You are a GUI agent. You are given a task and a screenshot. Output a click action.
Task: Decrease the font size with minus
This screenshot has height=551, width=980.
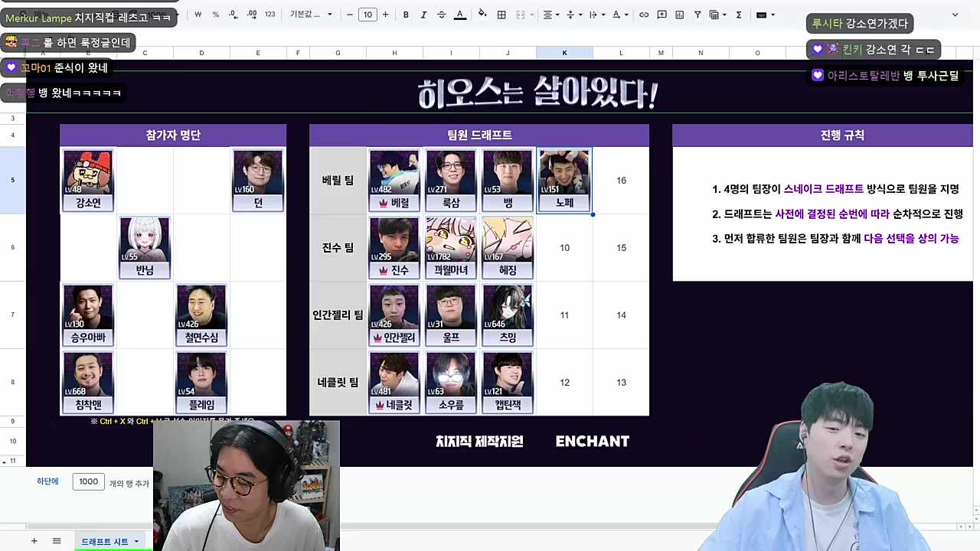351,15
